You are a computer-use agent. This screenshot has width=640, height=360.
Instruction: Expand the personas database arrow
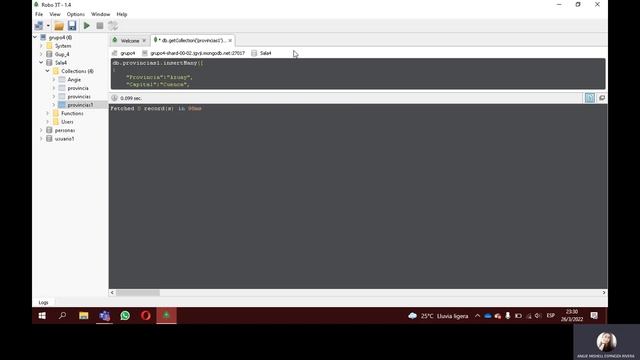(41, 130)
